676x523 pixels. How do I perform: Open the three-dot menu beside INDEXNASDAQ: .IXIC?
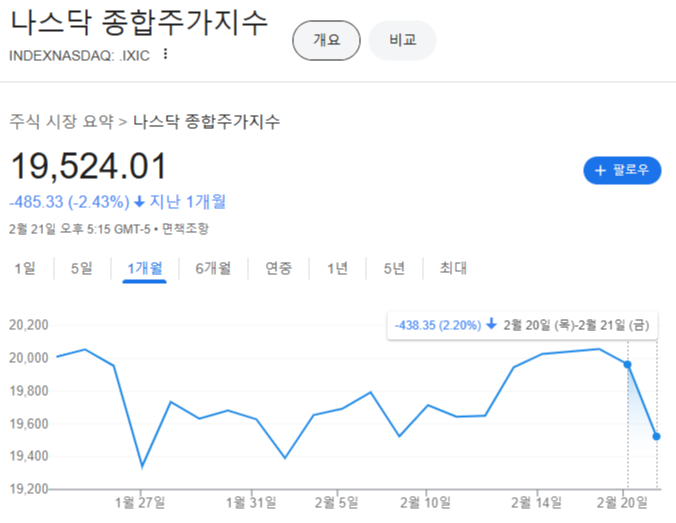coord(166,54)
